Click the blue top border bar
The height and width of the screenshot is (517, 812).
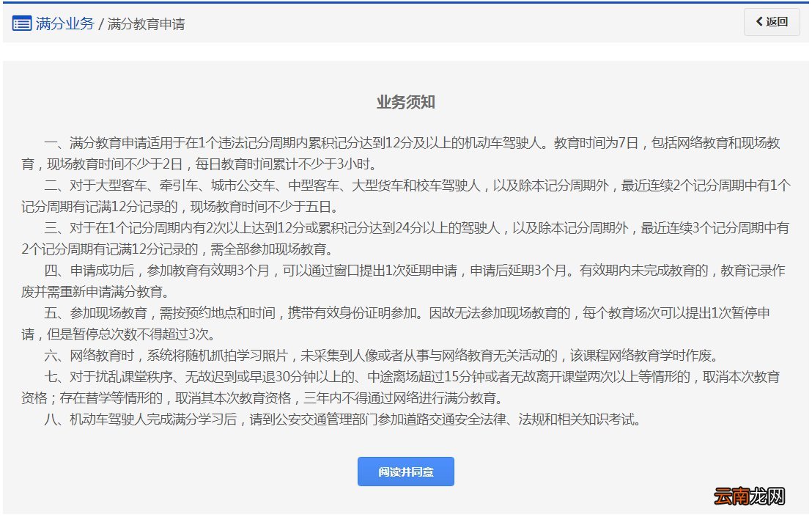[x=406, y=2]
